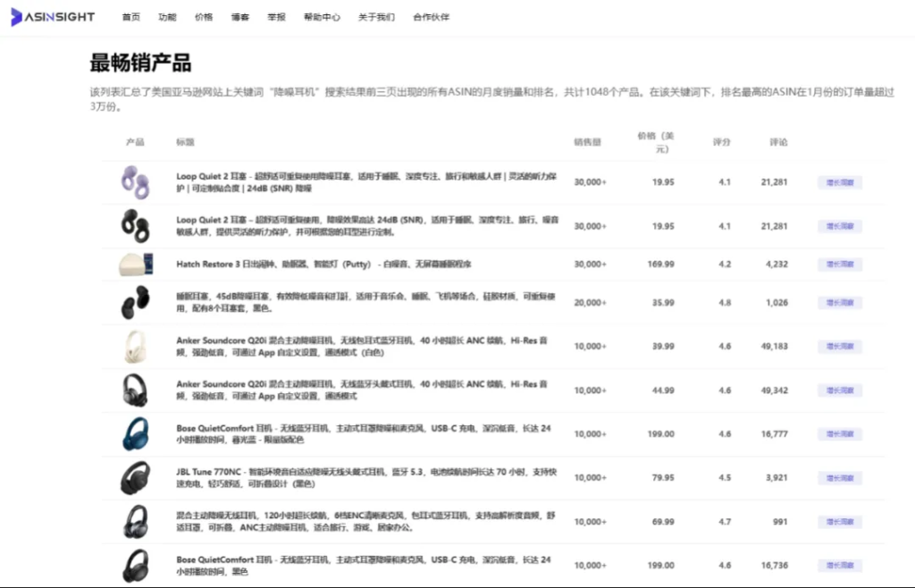Click 增长洞察 for the blue Bose QuietComfort
The image size is (915, 588).
pyautogui.click(x=839, y=434)
